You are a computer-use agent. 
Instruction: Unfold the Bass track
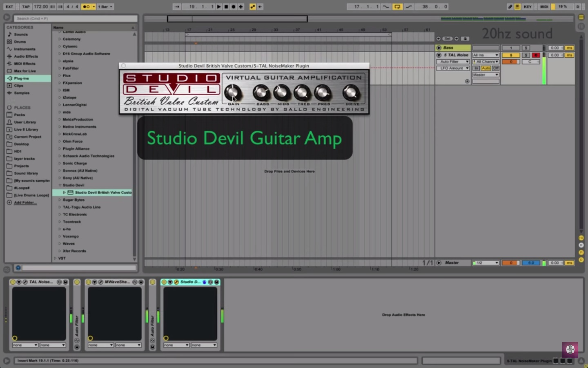(x=439, y=48)
